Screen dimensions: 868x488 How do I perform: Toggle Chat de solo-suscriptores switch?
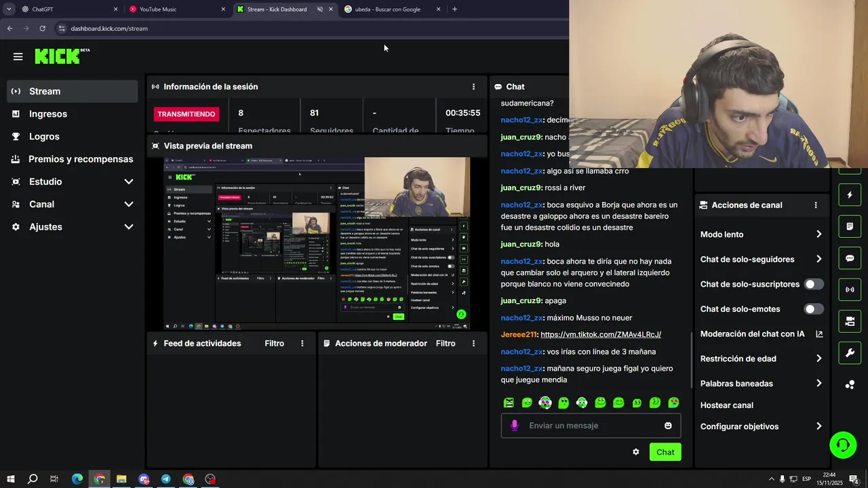click(814, 284)
